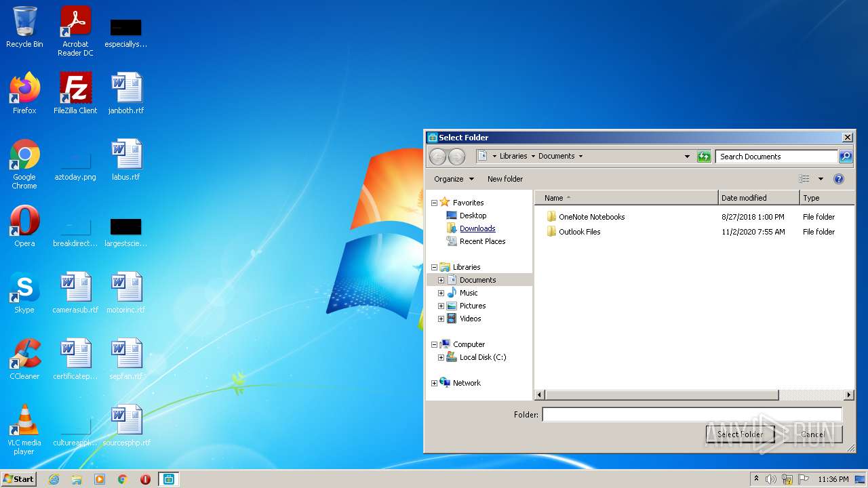Click the taskbar clock showing 11:36 PM
This screenshot has width=868, height=488.
[x=833, y=479]
